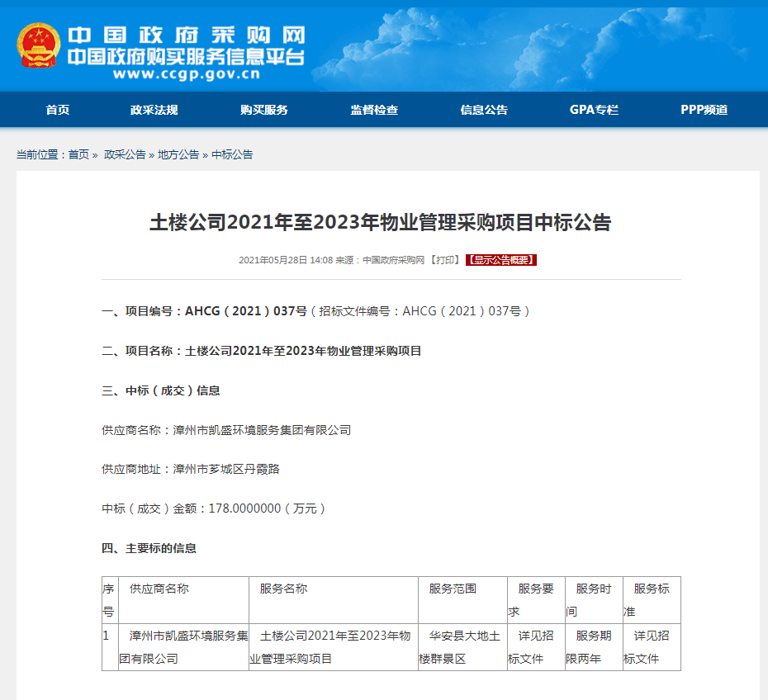The width and height of the screenshot is (768, 700).
Task: Click the national emblem logo
Action: tap(38, 45)
